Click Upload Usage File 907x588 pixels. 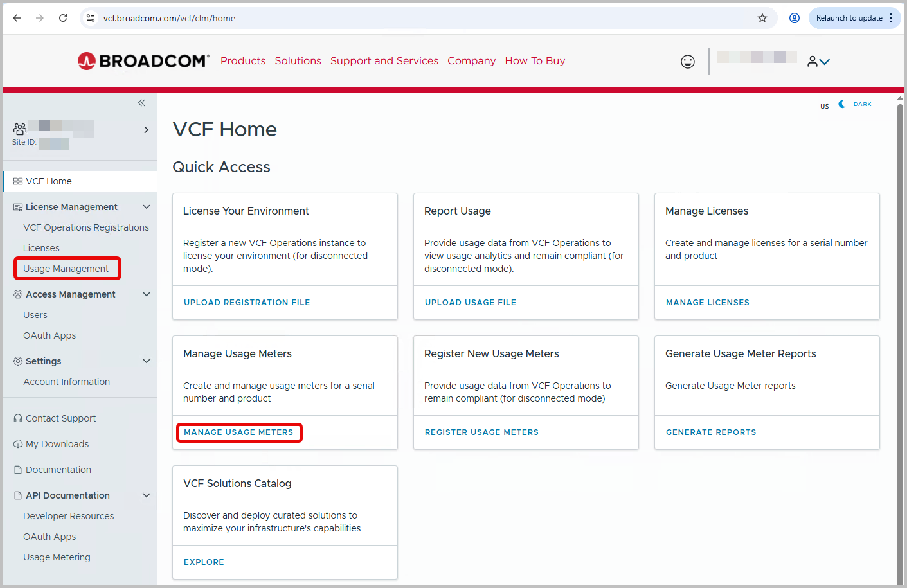coord(471,303)
